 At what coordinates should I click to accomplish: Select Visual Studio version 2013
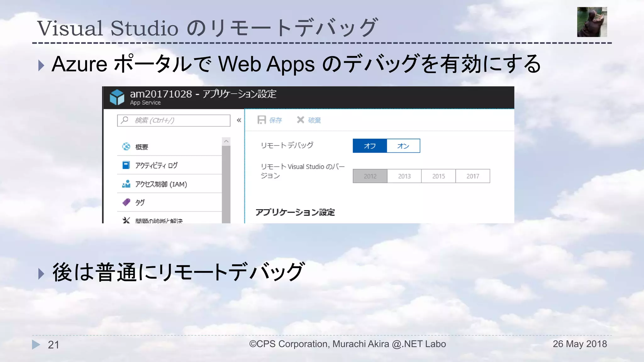coord(404,176)
